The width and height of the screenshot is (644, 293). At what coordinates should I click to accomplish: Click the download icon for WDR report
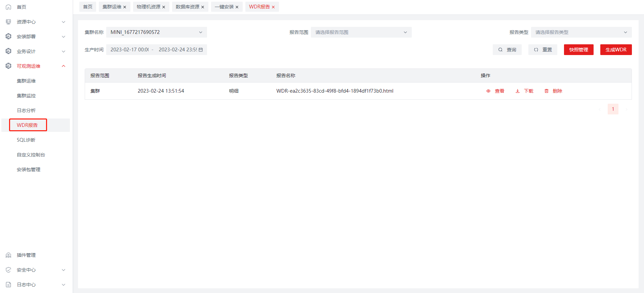pos(518,91)
